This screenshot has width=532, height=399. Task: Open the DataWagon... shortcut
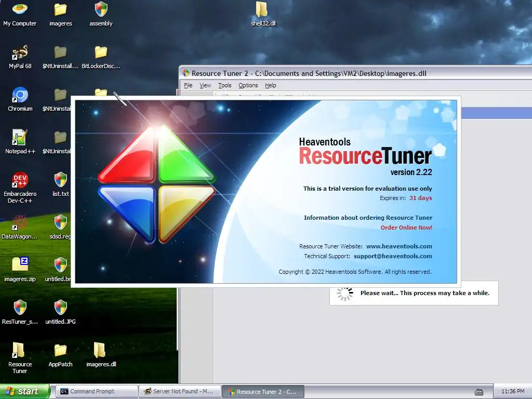pos(20,227)
